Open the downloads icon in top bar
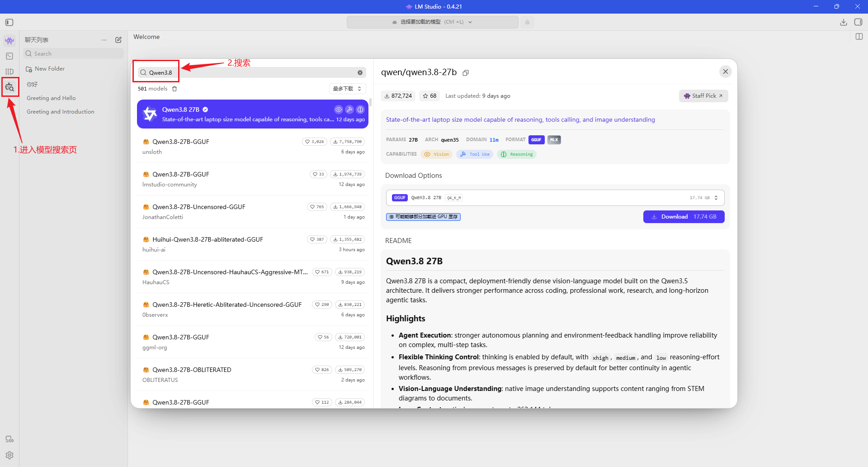 click(844, 22)
